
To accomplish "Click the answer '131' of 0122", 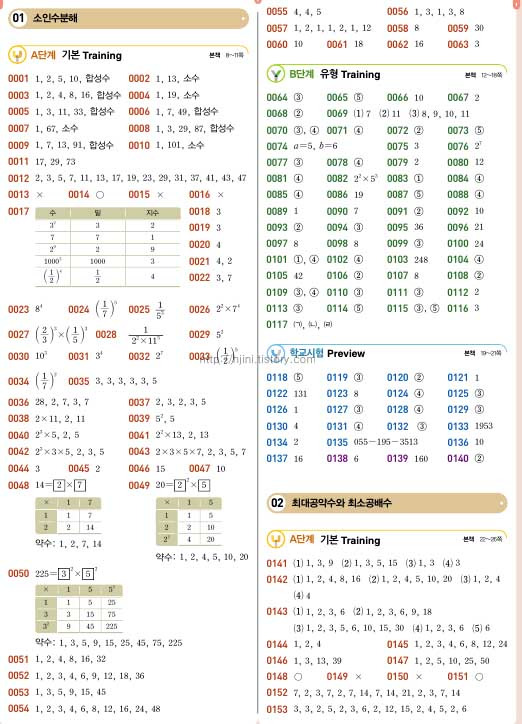I will click(x=300, y=394).
